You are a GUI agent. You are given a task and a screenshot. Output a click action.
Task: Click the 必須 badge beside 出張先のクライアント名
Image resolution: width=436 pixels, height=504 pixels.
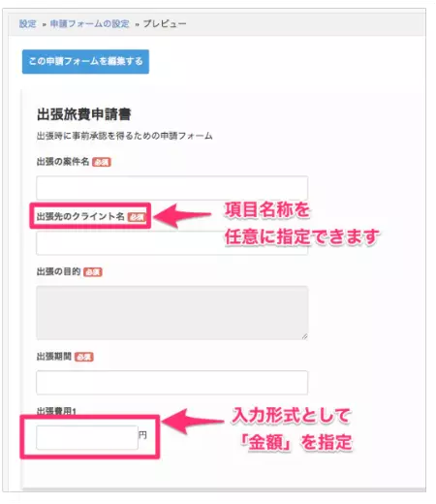point(137,217)
